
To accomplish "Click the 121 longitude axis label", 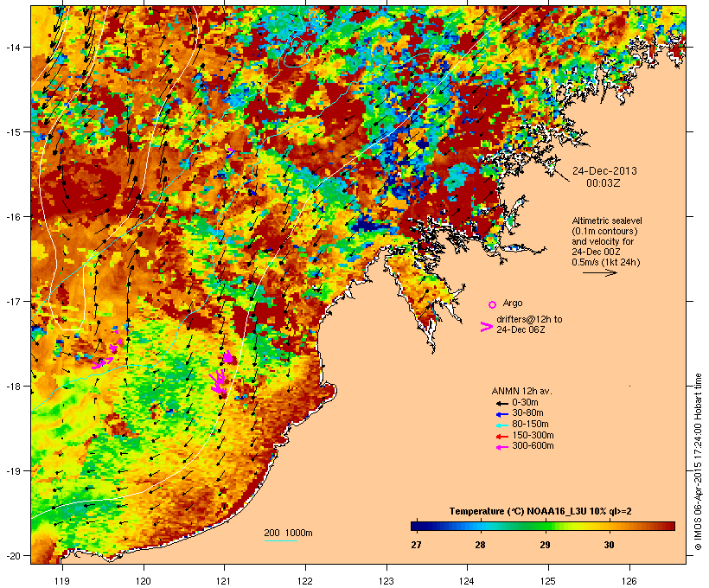I will pyautogui.click(x=224, y=581).
